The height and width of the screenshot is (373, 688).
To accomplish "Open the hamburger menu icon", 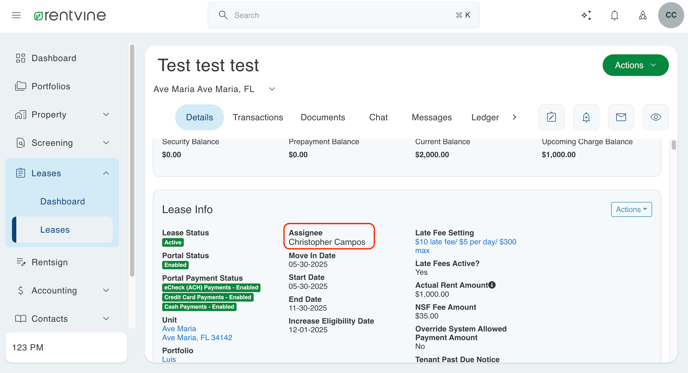I will 16,15.
